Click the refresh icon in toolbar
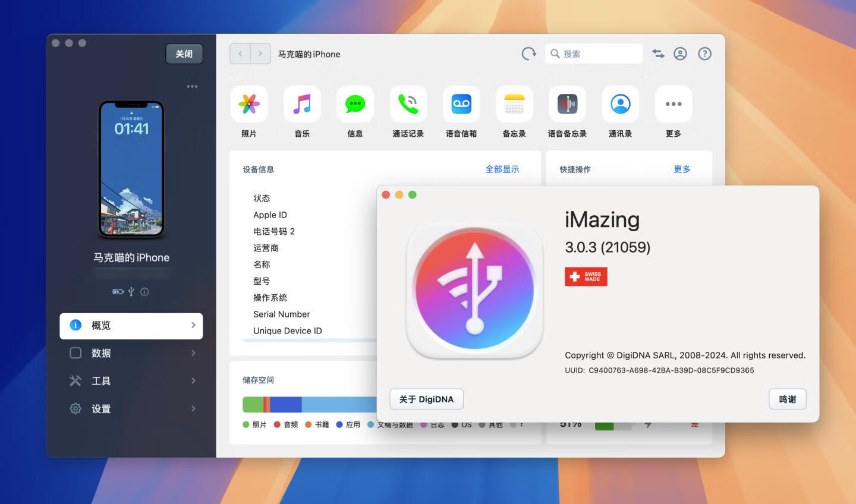The image size is (856, 504). point(528,53)
